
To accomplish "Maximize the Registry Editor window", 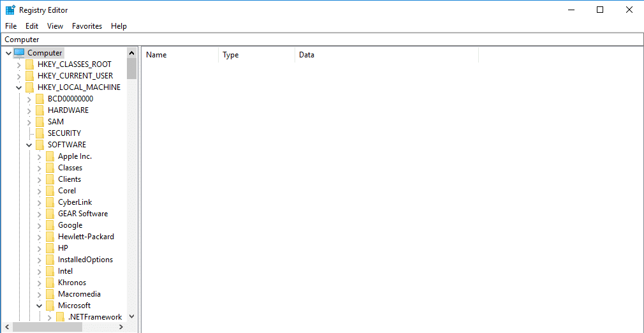I will tap(599, 10).
